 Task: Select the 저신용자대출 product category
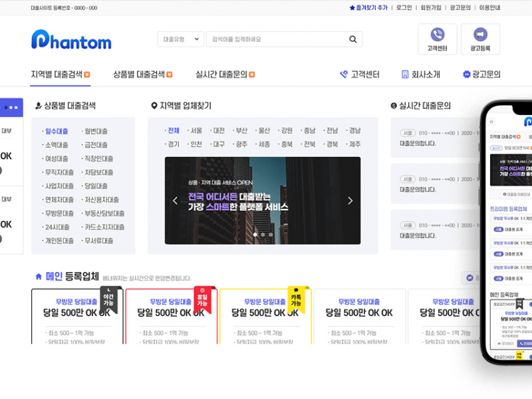point(102,199)
